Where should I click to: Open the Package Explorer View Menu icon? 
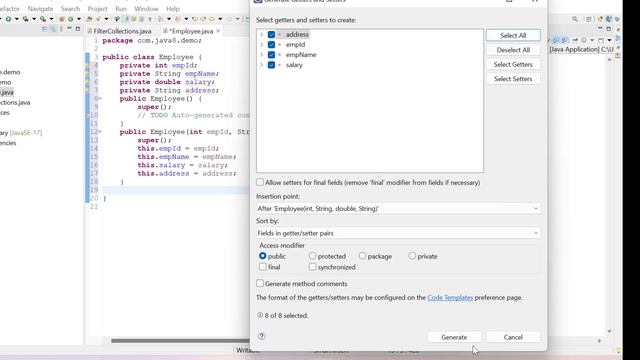pyautogui.click(x=61, y=29)
